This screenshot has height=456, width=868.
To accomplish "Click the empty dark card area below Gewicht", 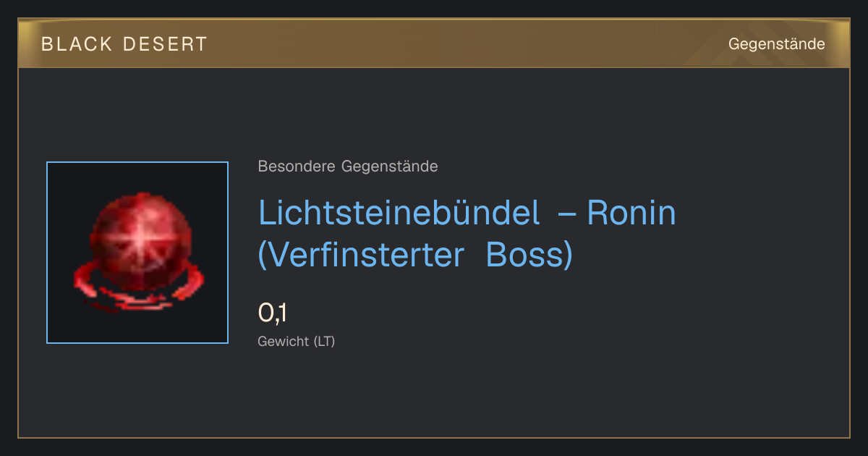I will point(434,394).
